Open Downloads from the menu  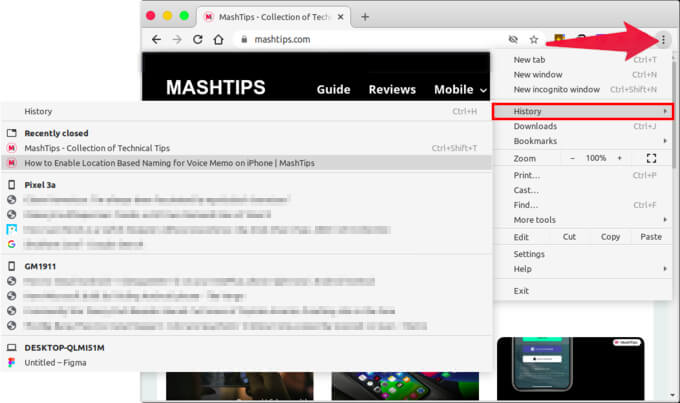pos(583,126)
